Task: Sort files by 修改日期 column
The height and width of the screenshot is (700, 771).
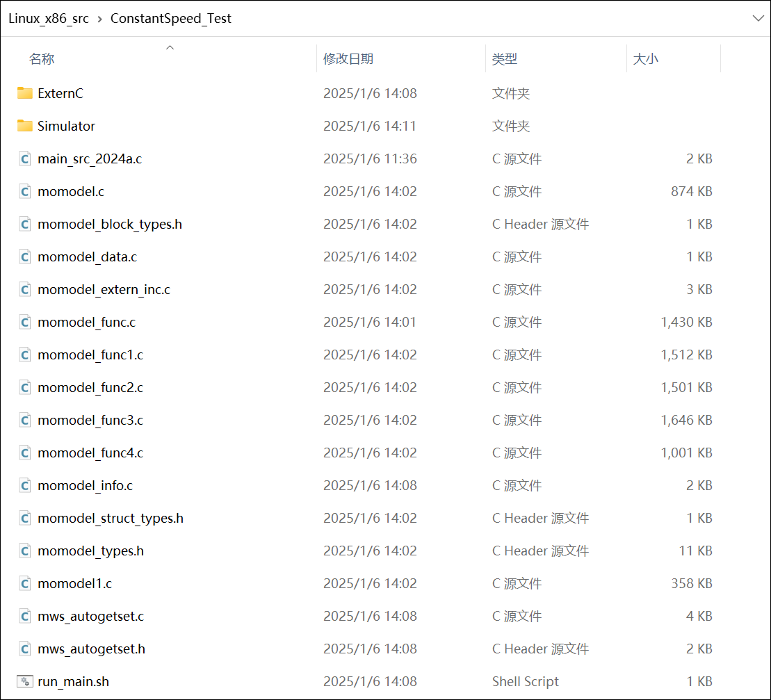Action: pyautogui.click(x=348, y=59)
